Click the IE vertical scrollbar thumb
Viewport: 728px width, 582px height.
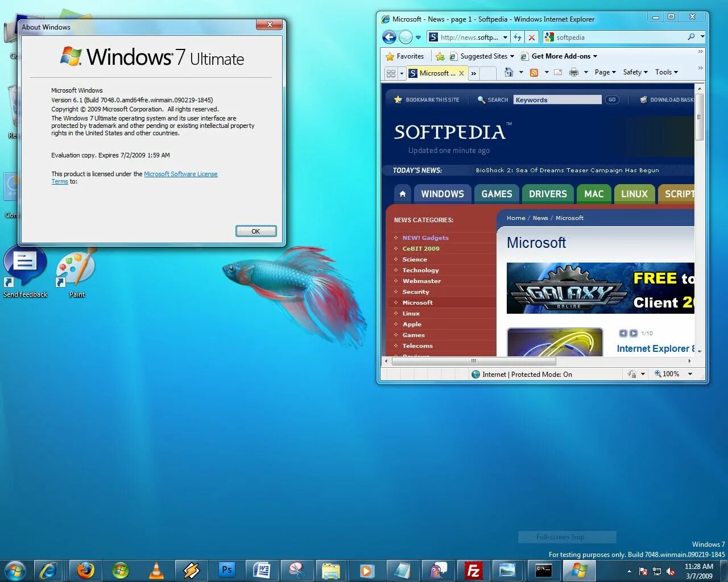[700, 117]
